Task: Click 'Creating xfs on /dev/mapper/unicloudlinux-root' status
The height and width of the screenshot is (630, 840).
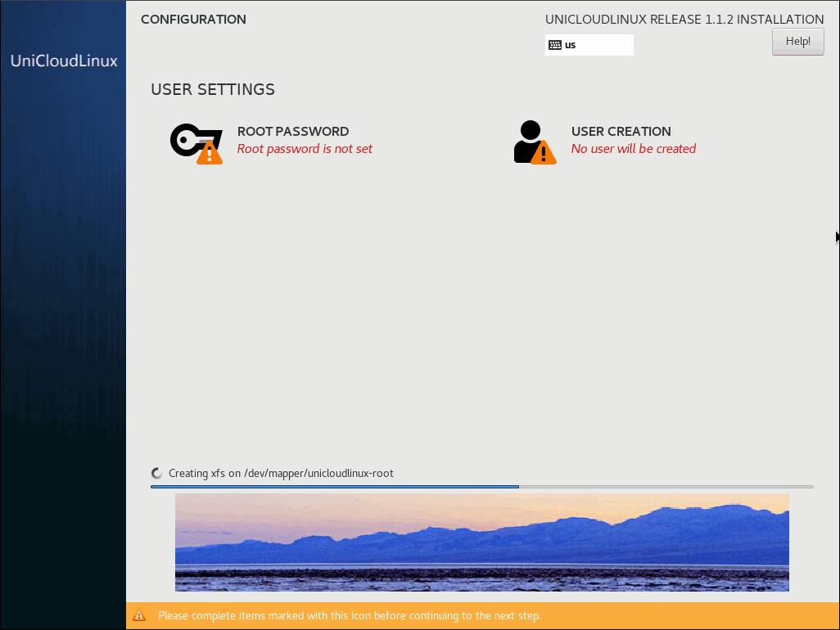Action: 281,473
